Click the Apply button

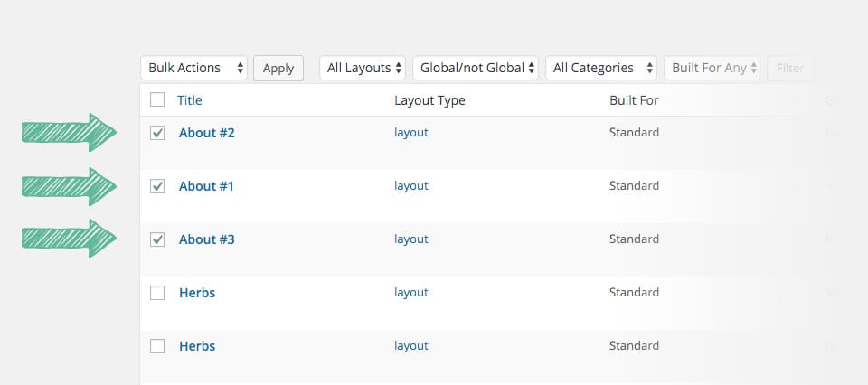click(x=278, y=68)
